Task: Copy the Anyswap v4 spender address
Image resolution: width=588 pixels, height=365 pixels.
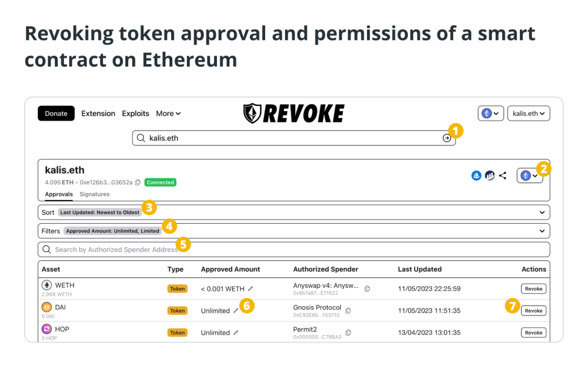Action: point(367,289)
